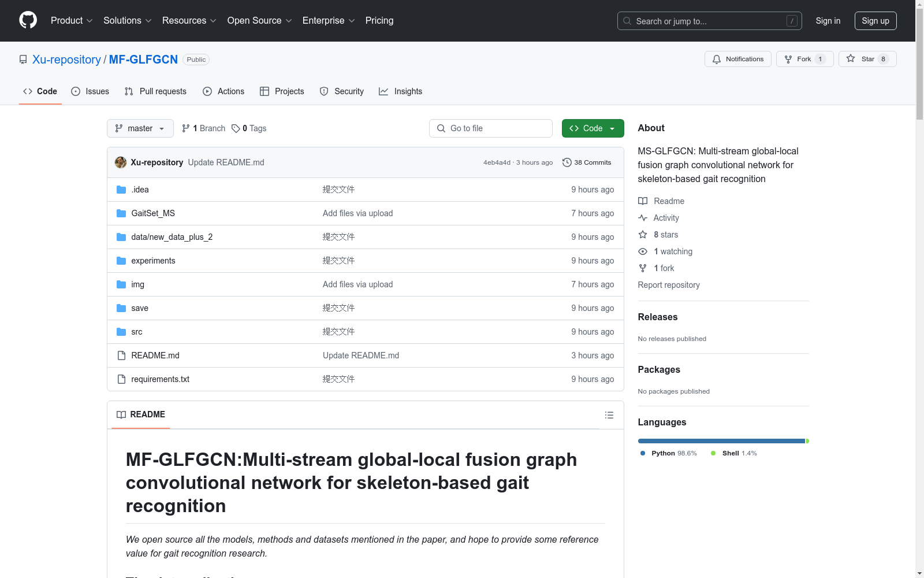The image size is (924, 578).
Task: Open the MF-GLFGCN repository link
Action: pos(143,60)
